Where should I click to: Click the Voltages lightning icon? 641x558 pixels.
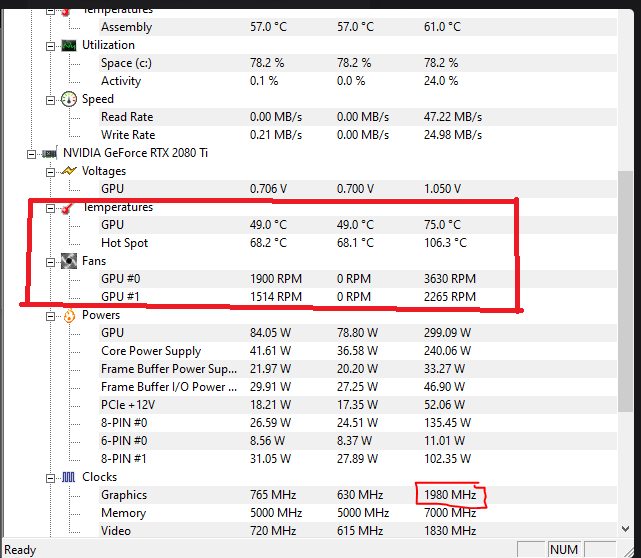[69, 171]
